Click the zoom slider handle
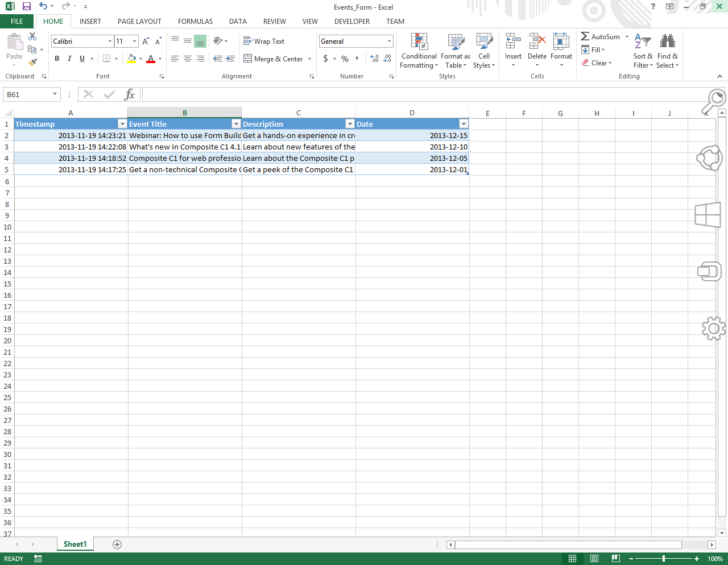The image size is (728, 565). (663, 559)
